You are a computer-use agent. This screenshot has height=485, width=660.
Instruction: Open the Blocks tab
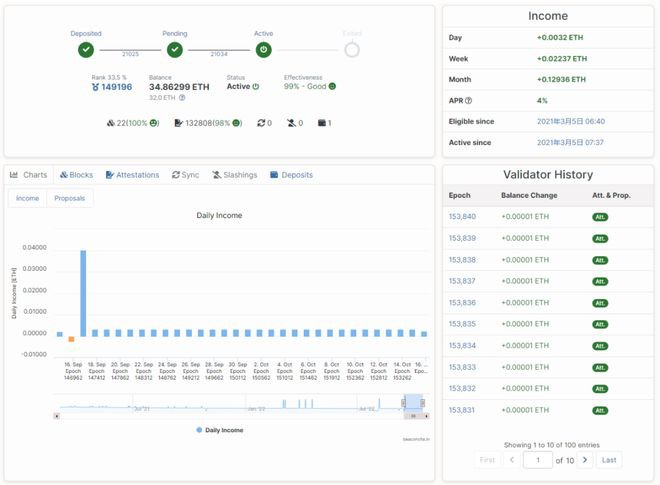(76, 175)
